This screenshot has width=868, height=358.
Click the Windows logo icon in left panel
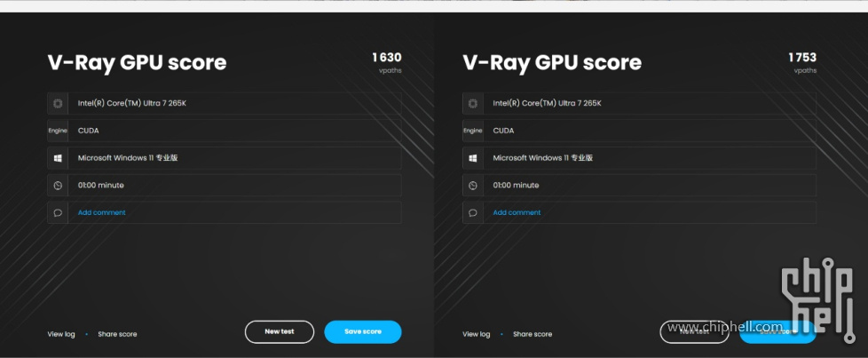click(x=58, y=158)
